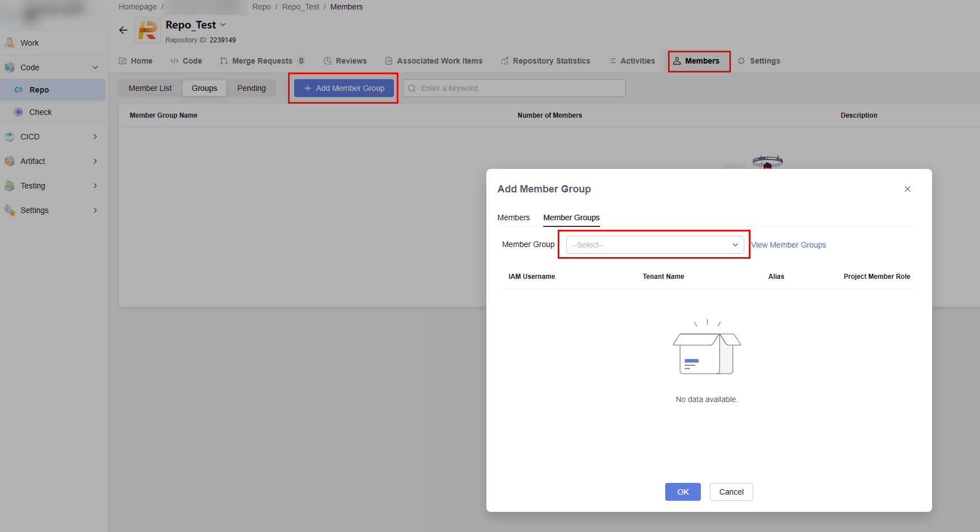Click the Description column header

859,115
